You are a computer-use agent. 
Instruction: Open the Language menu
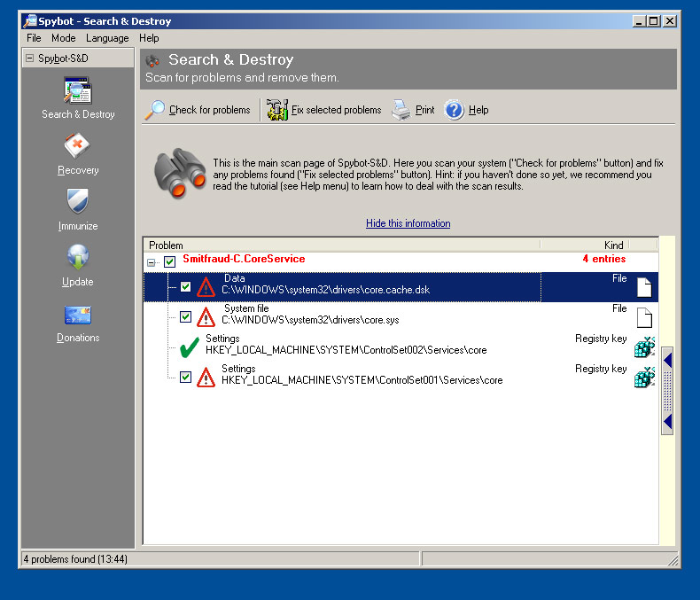(x=107, y=38)
